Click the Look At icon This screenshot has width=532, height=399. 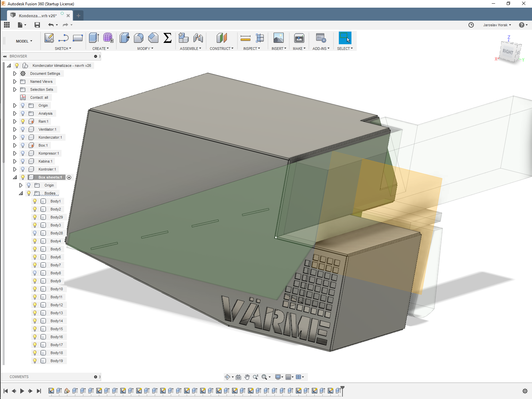(238, 377)
